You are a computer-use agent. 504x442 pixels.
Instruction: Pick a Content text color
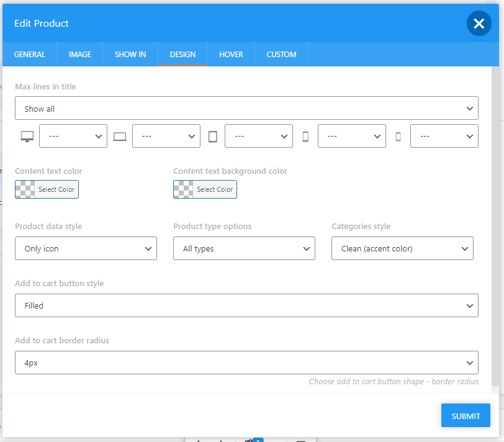pyautogui.click(x=47, y=189)
